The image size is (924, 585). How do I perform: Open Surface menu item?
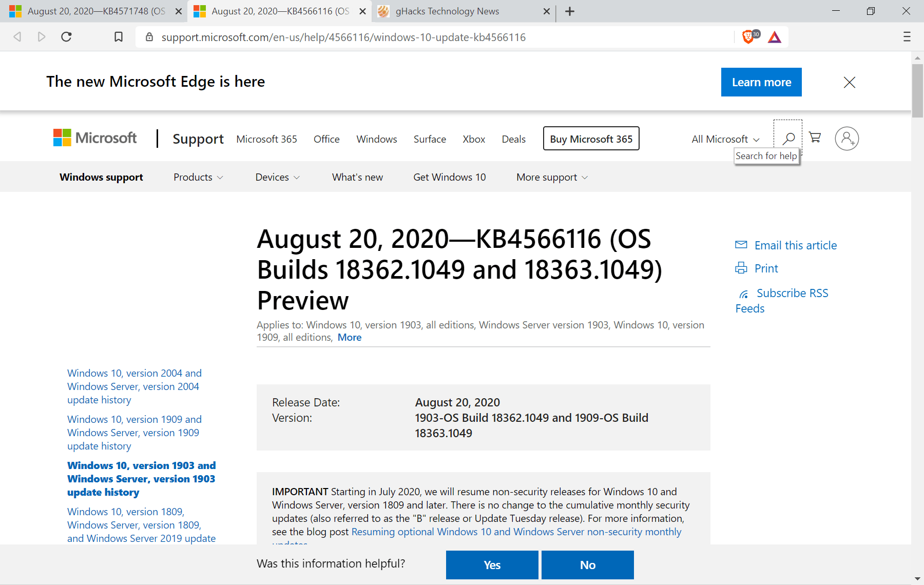tap(430, 139)
